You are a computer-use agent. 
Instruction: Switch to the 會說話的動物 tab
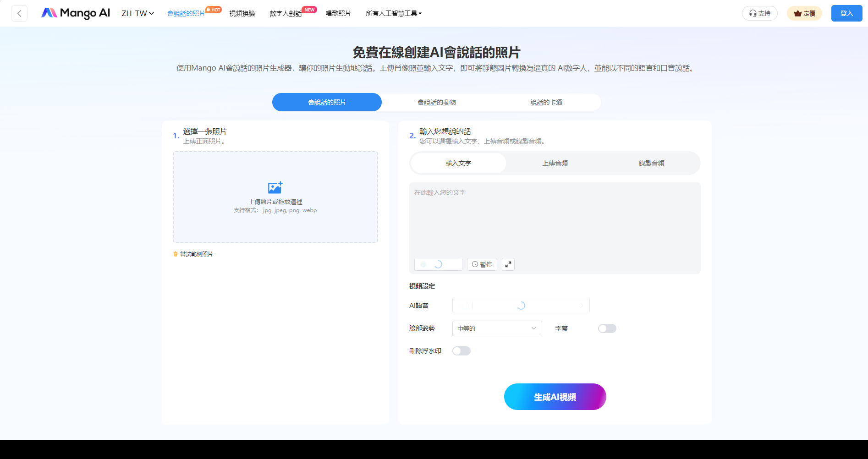(436, 102)
